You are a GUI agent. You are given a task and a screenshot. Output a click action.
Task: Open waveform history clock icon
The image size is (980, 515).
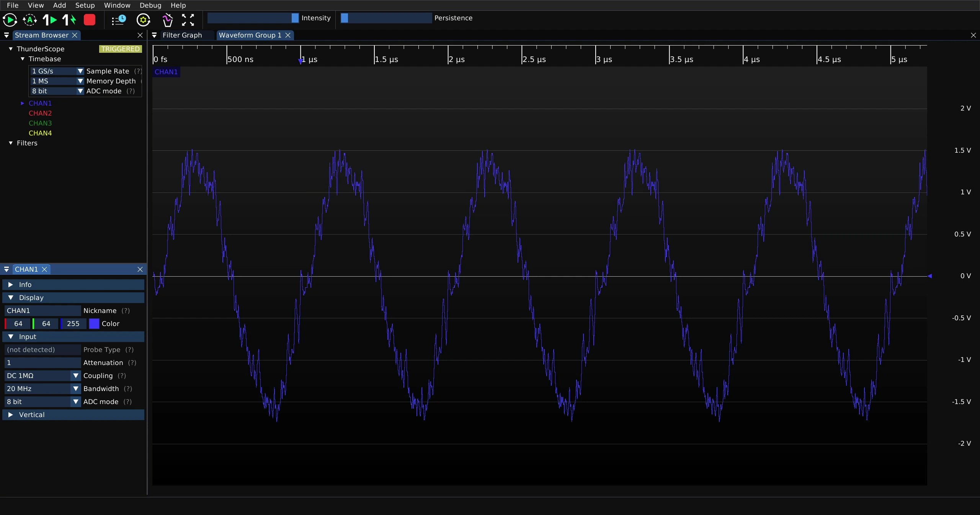pos(119,20)
